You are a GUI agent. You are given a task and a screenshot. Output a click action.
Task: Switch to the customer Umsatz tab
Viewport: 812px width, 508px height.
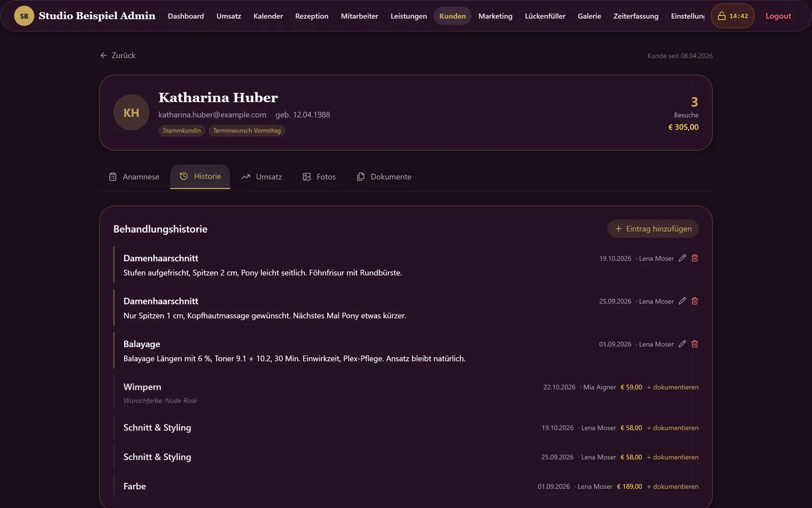click(261, 177)
